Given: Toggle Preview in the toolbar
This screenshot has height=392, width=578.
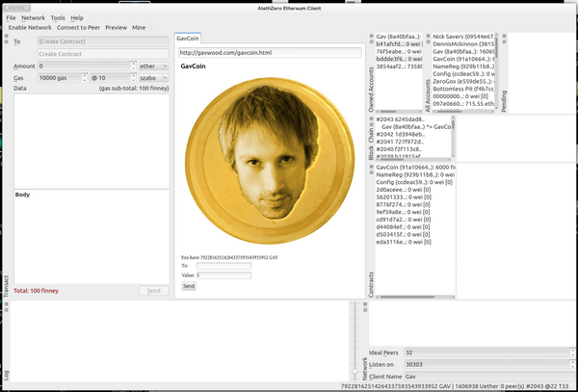Looking at the screenshot, I should coord(117,28).
